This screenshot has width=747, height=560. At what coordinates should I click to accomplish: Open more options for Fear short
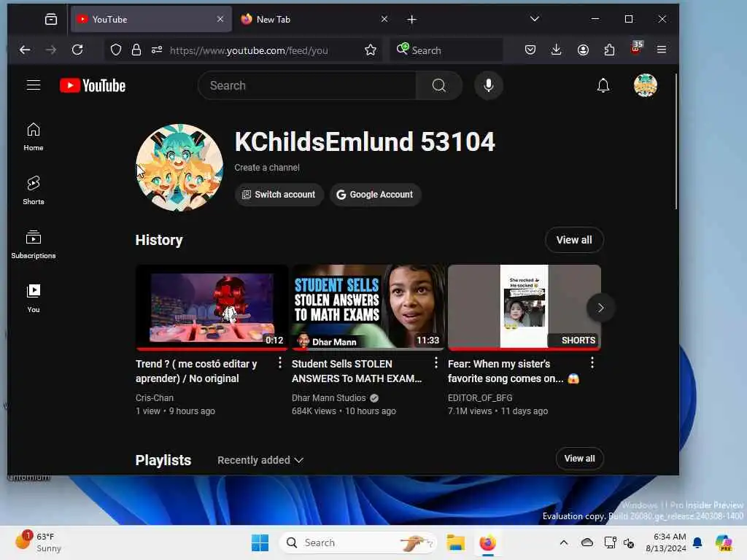click(592, 363)
